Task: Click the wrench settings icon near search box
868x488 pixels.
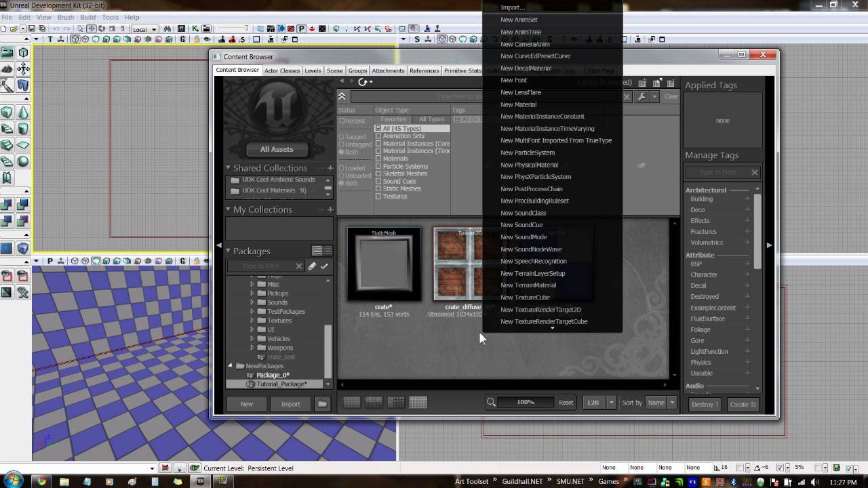Action: pyautogui.click(x=642, y=96)
